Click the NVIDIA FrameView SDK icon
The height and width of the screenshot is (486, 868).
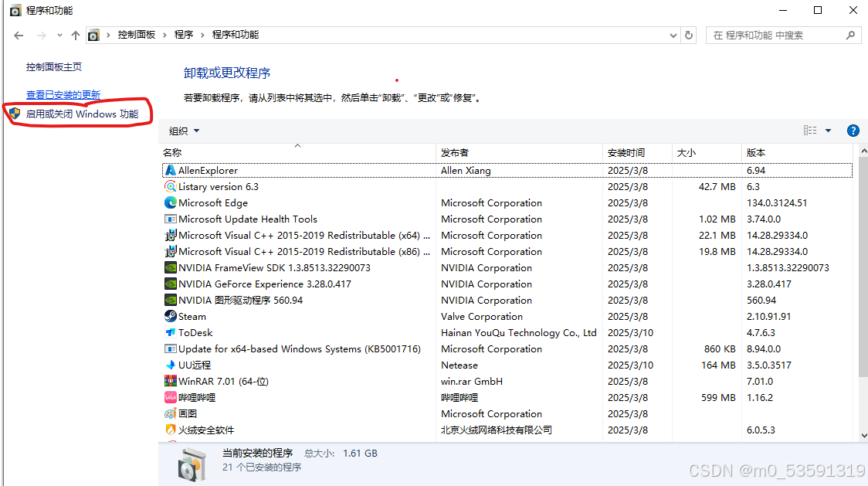coord(171,267)
